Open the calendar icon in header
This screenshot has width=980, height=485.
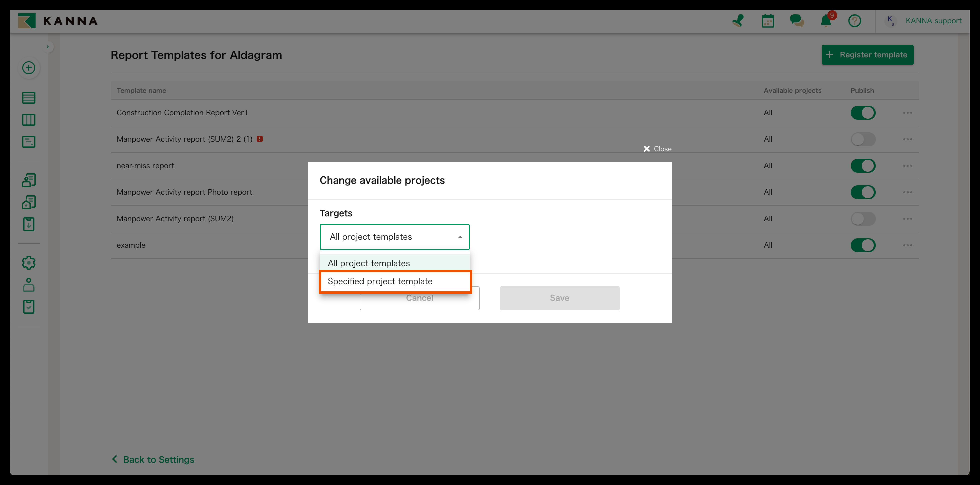pos(768,21)
